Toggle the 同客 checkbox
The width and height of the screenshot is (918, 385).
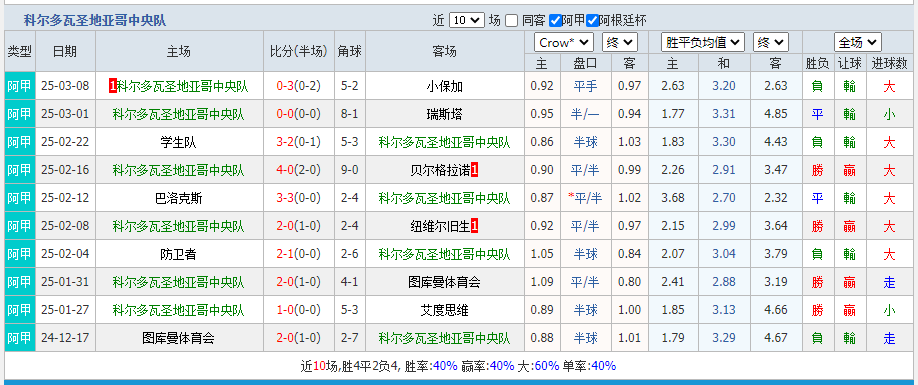pyautogui.click(x=512, y=20)
